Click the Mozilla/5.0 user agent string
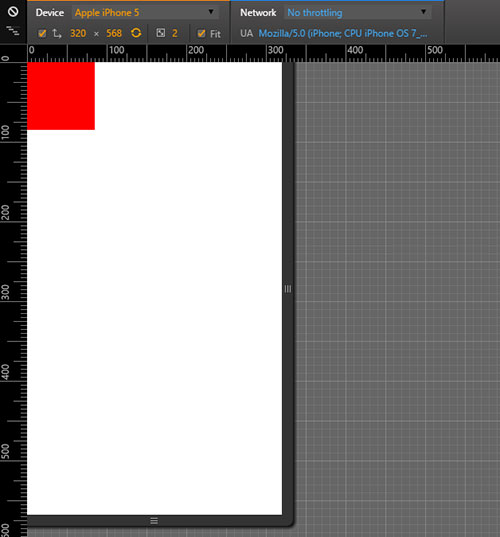The image size is (500, 537). 343,33
